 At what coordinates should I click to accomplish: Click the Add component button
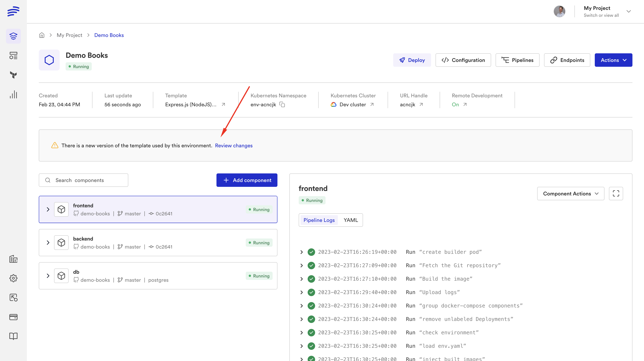(x=247, y=180)
